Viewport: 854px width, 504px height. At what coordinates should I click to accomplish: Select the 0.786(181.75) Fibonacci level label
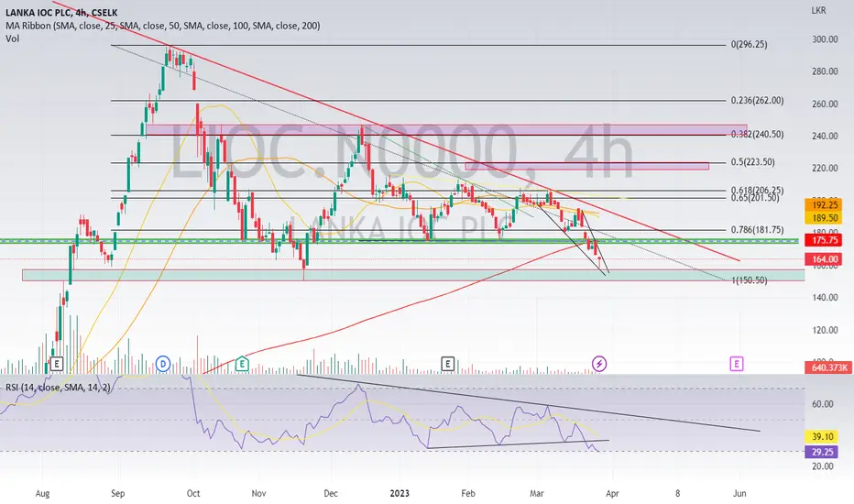tap(757, 230)
